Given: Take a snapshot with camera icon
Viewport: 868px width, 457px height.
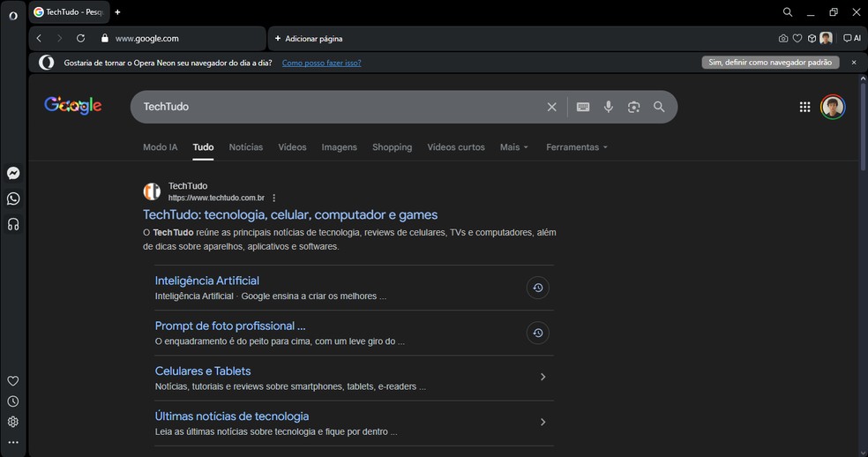Looking at the screenshot, I should [782, 38].
